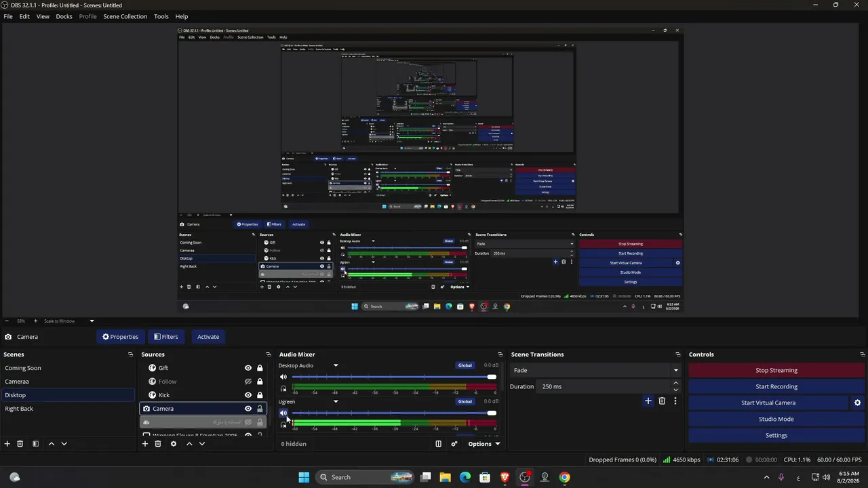
Task: Mute the Desktop Audio channel
Action: pos(283,377)
